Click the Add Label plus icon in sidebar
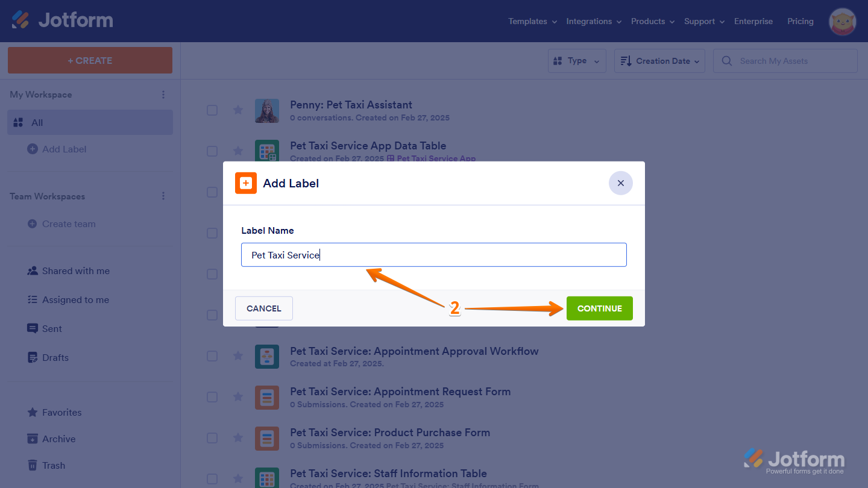 [x=33, y=149]
